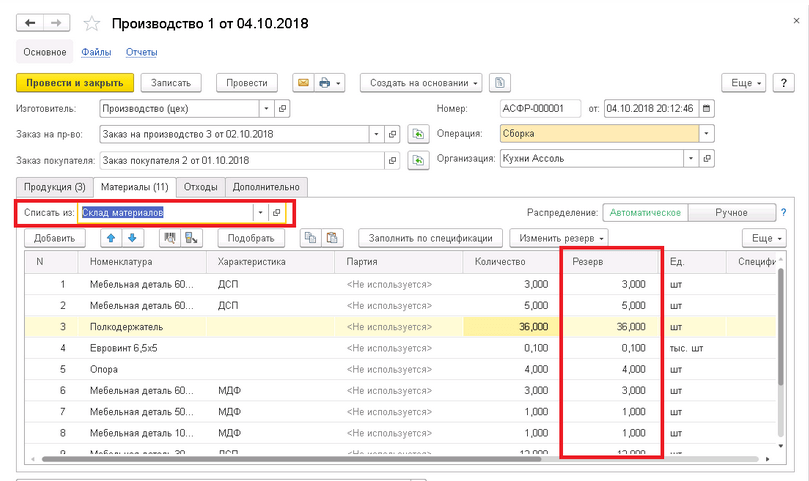Add document to favorites with star icon
809x481 pixels.
92,23
